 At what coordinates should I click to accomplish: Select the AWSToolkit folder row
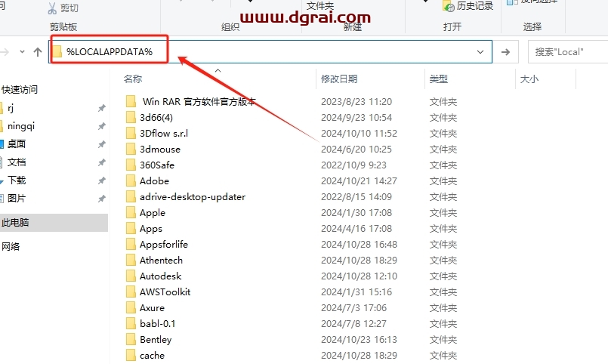click(165, 292)
